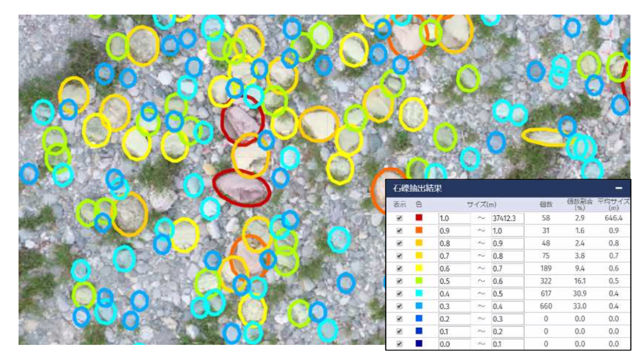Click the 個数 column header

coord(546,204)
